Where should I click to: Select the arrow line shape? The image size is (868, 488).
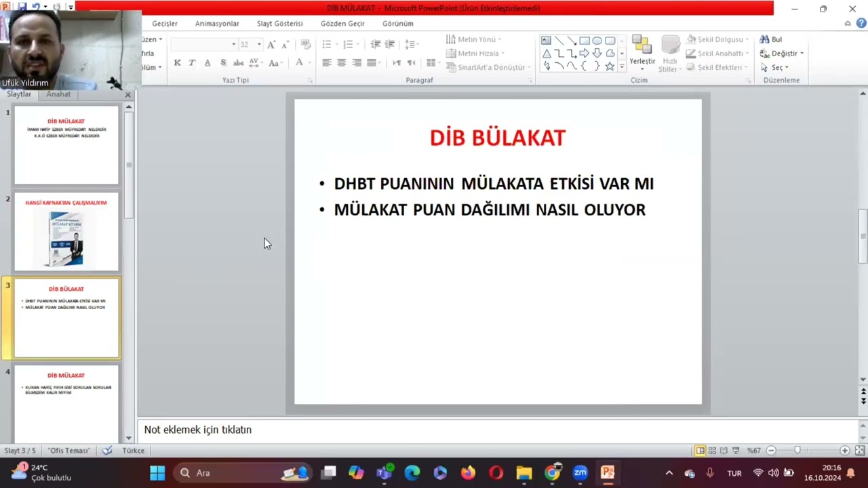[572, 41]
